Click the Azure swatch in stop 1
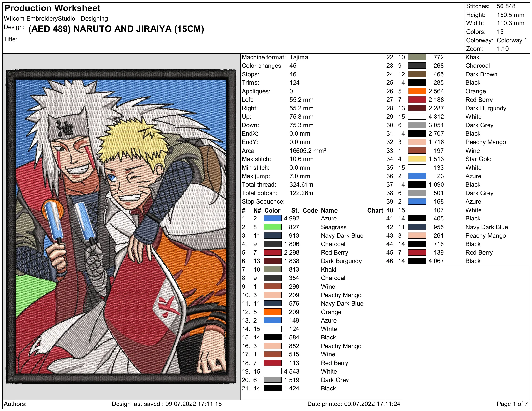532x411 pixels. click(273, 218)
